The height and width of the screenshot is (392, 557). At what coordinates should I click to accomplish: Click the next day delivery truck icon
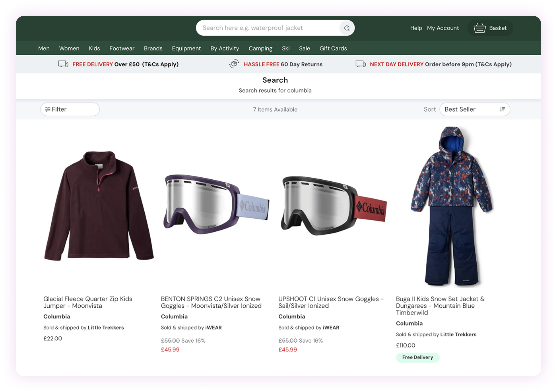(x=361, y=64)
